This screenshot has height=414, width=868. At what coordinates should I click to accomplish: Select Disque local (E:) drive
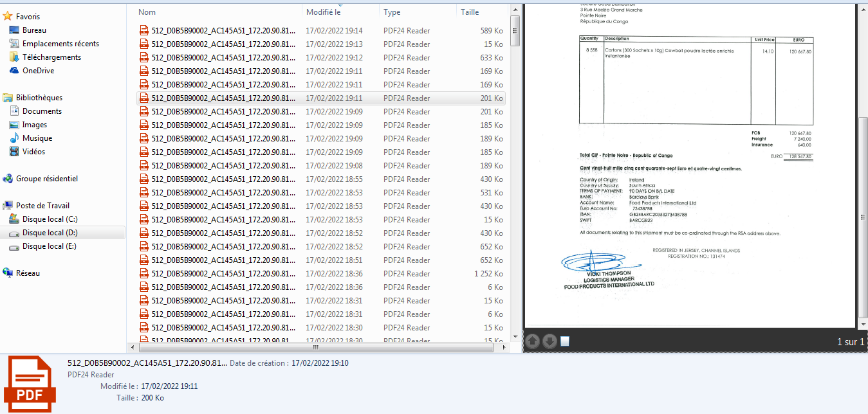50,246
